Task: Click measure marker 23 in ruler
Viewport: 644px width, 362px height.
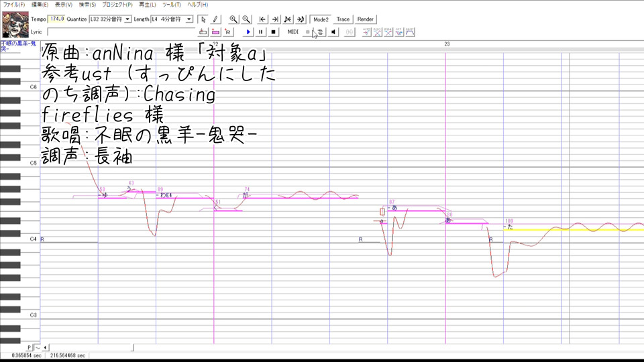Action: tap(447, 44)
